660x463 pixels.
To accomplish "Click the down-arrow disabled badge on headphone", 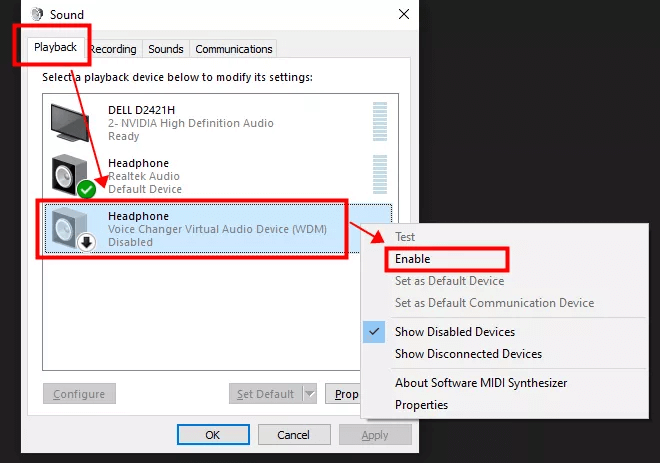I will [x=87, y=242].
